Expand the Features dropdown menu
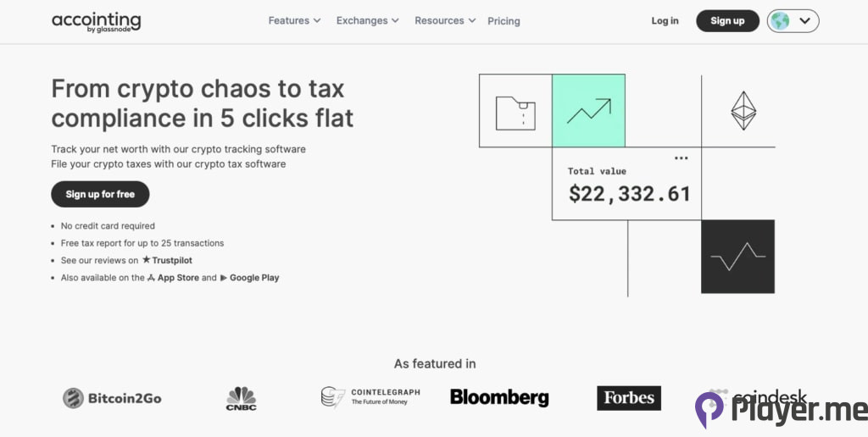Image resolution: width=868 pixels, height=437 pixels. tap(294, 20)
